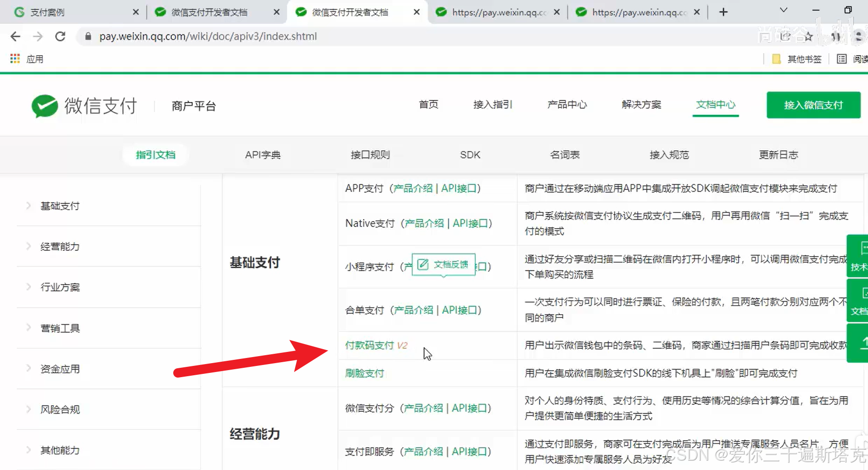
Task: Open 微信支付分 API接口 link
Action: (469, 408)
